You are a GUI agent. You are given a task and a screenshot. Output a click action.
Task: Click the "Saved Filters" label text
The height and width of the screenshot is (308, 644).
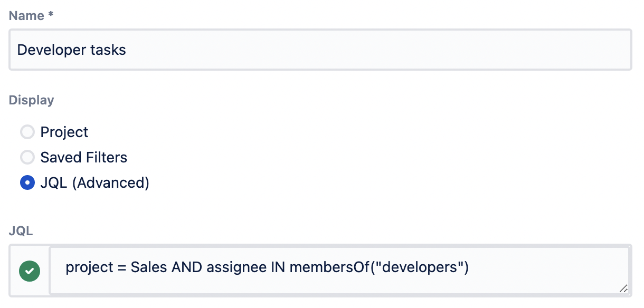pyautogui.click(x=84, y=157)
